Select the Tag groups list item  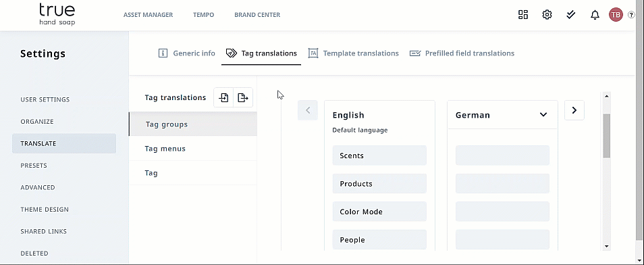pos(193,124)
